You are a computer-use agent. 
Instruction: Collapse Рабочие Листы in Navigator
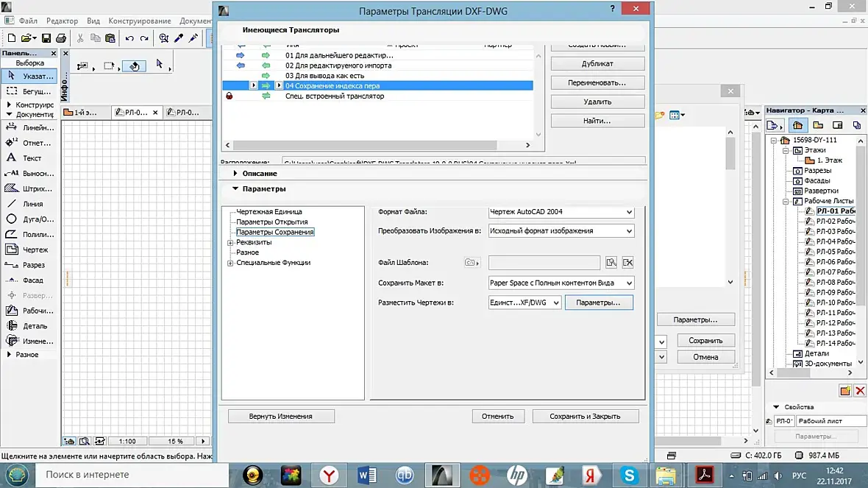click(786, 201)
